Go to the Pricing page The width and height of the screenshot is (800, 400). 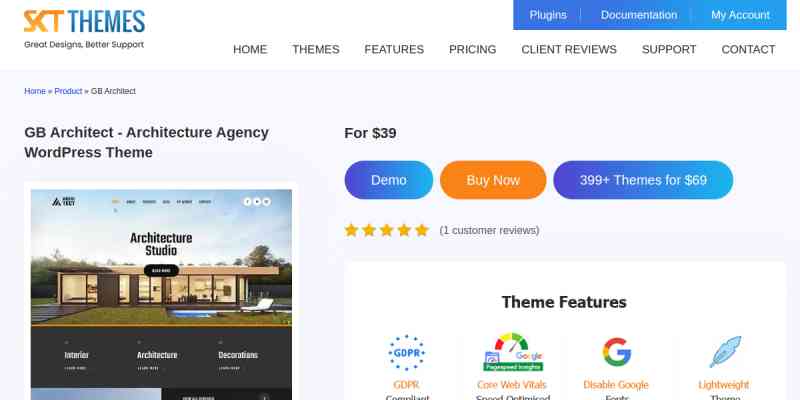[x=472, y=49]
